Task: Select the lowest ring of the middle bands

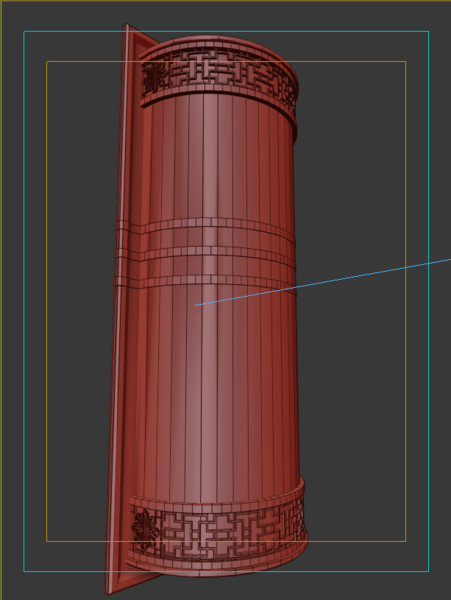Action: (x=207, y=282)
